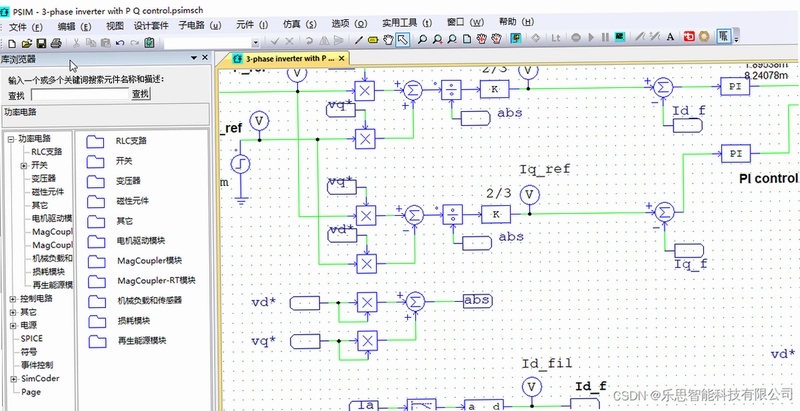
Task: Click the print toolbar icon
Action: 56,43
